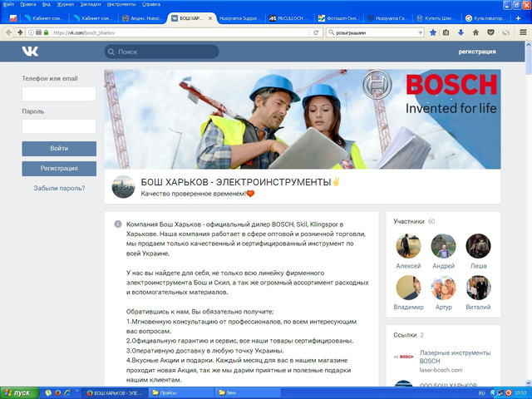Switch to the McCULLOCH tab
The image size is (532, 399).
288,18
